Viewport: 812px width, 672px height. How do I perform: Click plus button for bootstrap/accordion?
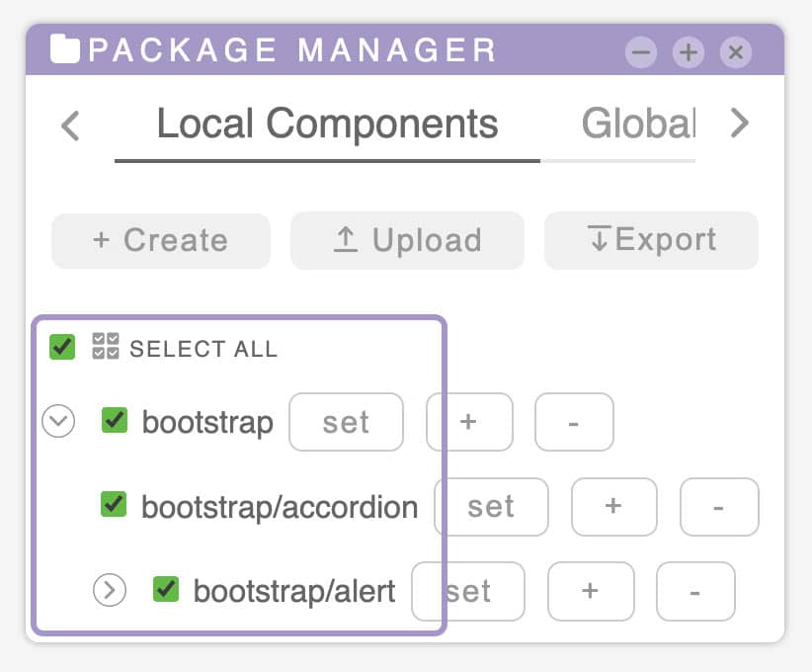point(614,507)
